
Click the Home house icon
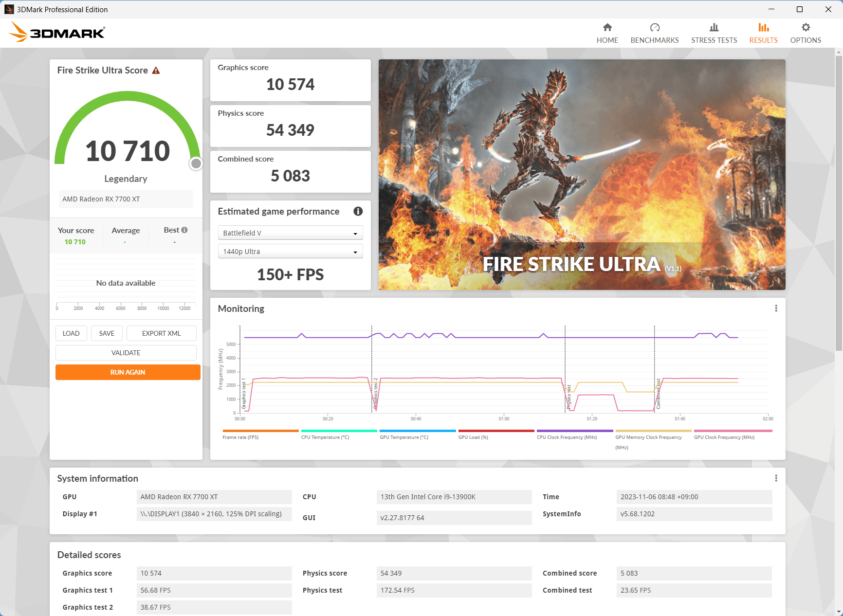(607, 28)
